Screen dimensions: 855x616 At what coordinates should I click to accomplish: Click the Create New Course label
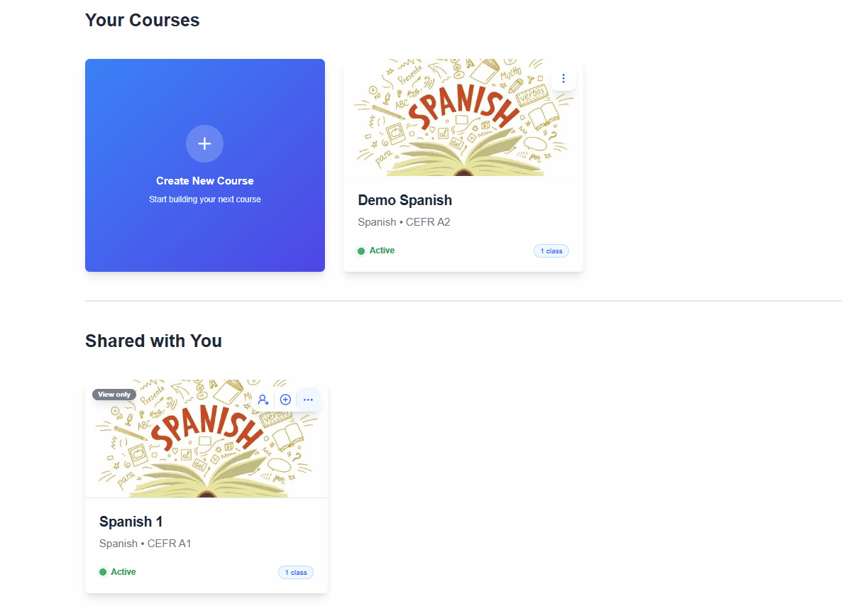click(x=205, y=181)
